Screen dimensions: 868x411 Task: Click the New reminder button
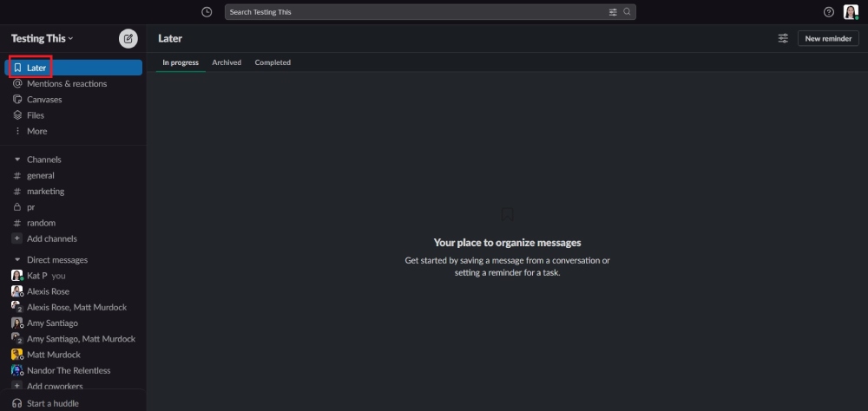pyautogui.click(x=828, y=38)
